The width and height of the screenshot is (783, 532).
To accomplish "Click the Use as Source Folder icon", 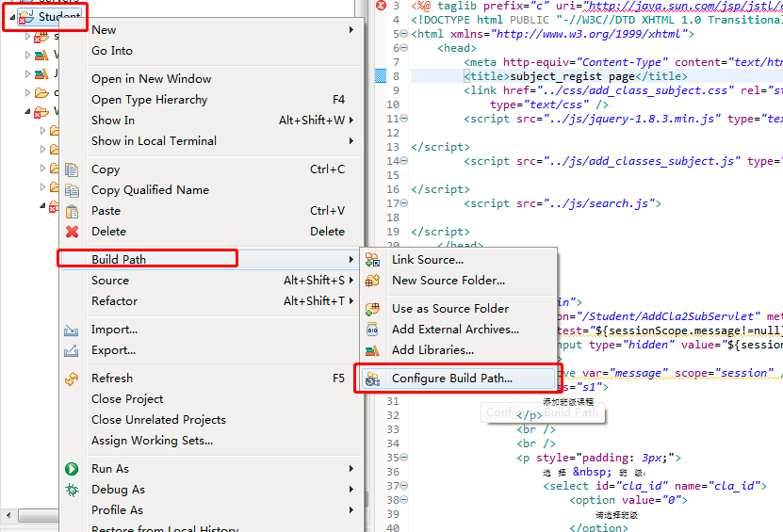I will [x=372, y=309].
